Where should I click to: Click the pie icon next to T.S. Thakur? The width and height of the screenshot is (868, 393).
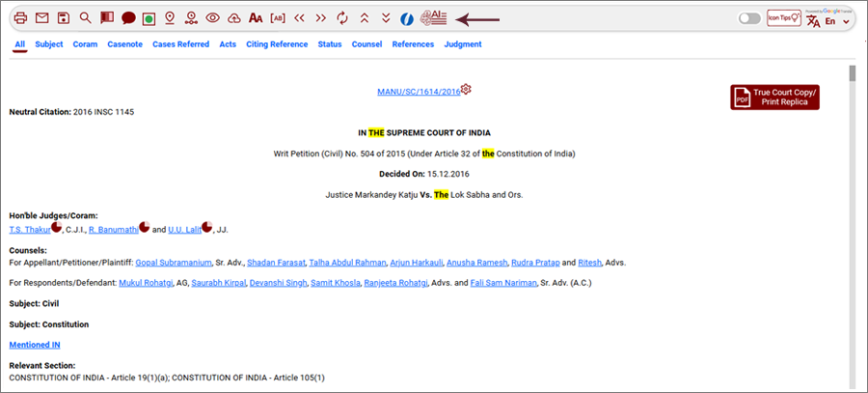pos(57,226)
